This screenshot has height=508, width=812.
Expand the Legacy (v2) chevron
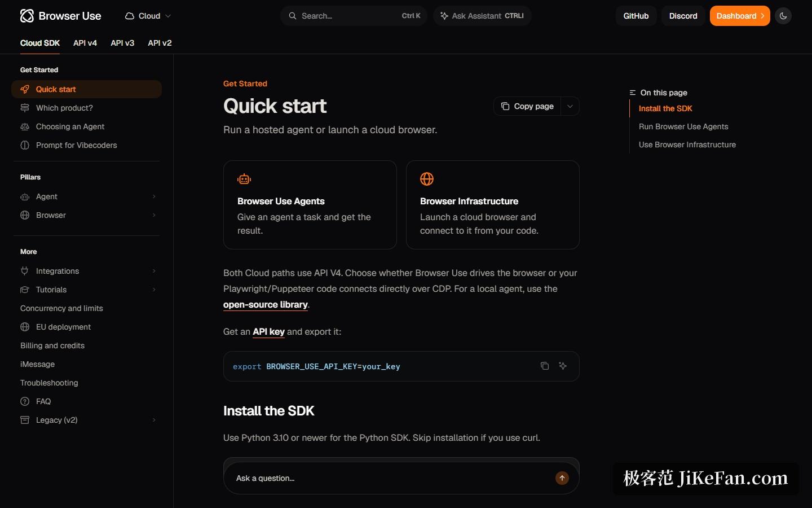click(154, 420)
